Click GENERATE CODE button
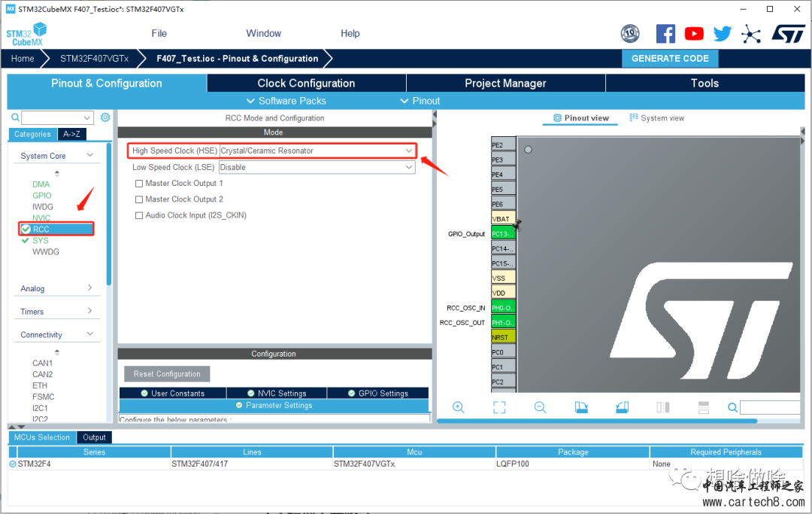 coord(670,59)
